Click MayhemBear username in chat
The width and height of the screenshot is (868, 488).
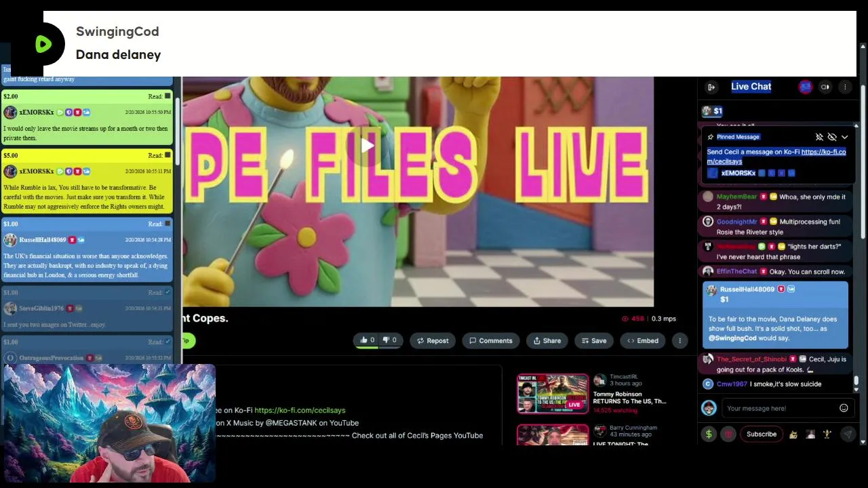coord(736,197)
